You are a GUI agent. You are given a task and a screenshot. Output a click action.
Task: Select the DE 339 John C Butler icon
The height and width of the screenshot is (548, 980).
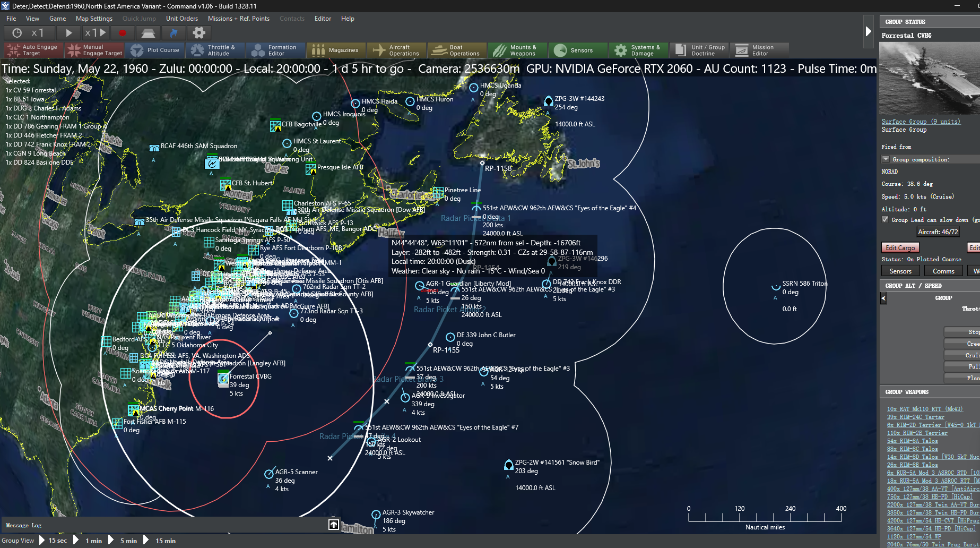pyautogui.click(x=450, y=337)
